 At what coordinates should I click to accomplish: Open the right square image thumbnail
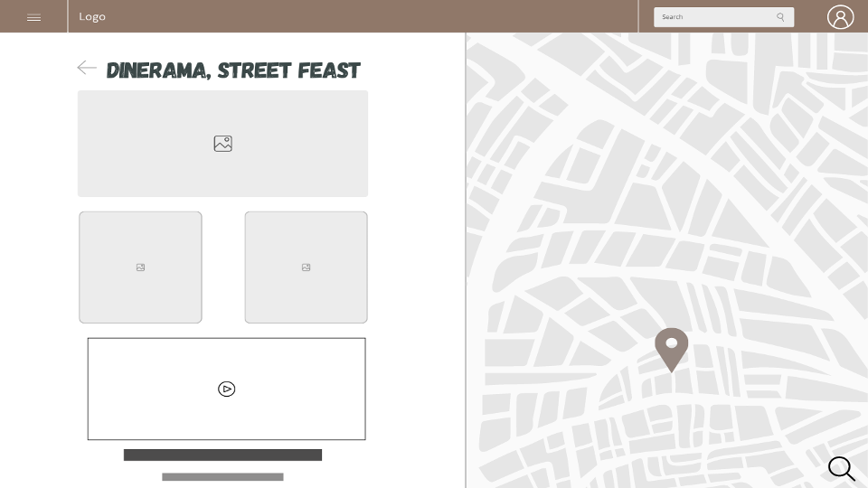click(307, 267)
